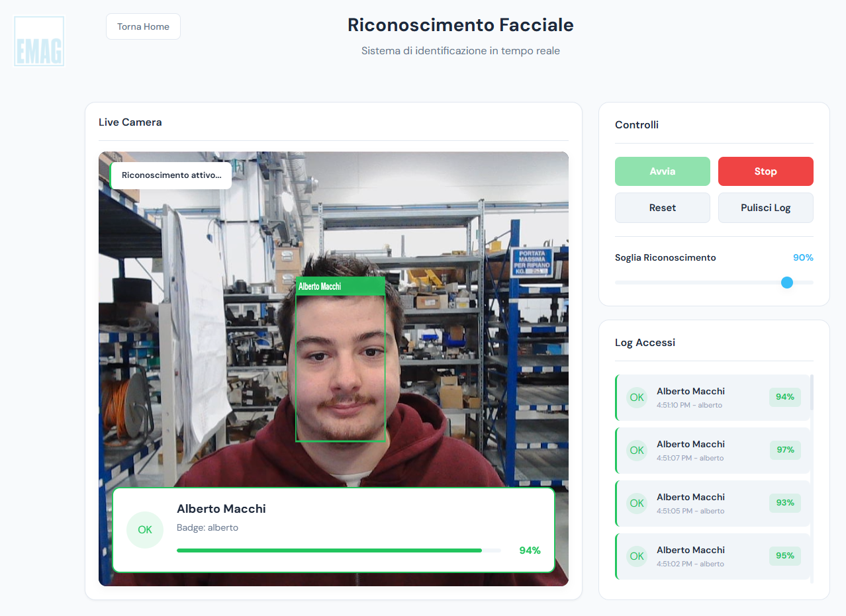Image resolution: width=846 pixels, height=616 pixels.
Task: Click the Log Accessi scrollbar
Action: click(812, 393)
